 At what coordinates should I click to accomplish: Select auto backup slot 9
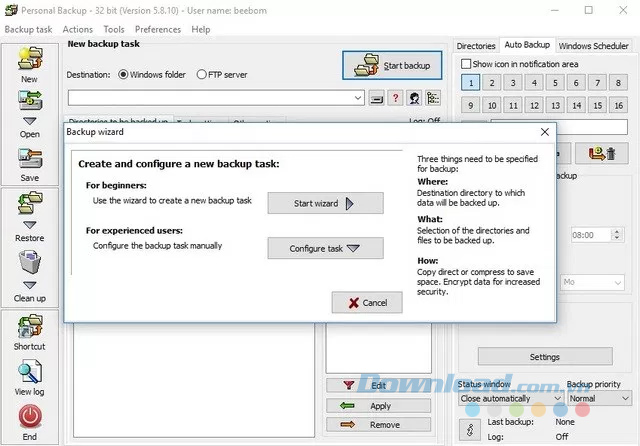tap(471, 105)
